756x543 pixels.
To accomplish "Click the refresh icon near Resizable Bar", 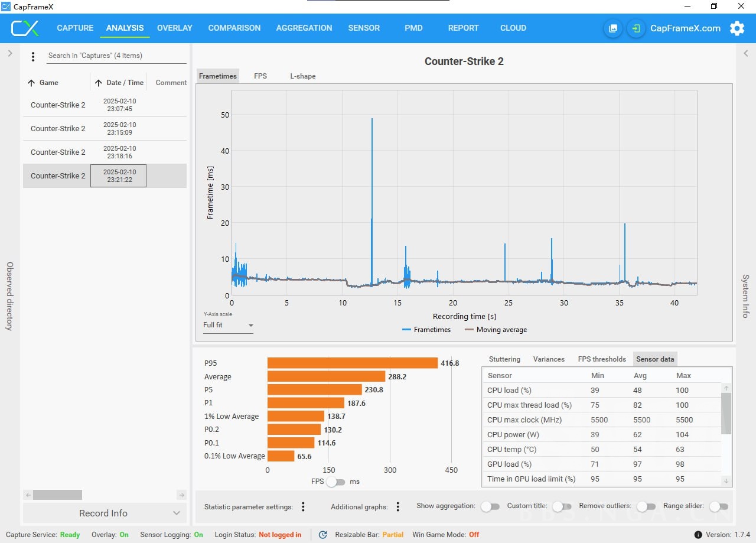I will pos(322,535).
